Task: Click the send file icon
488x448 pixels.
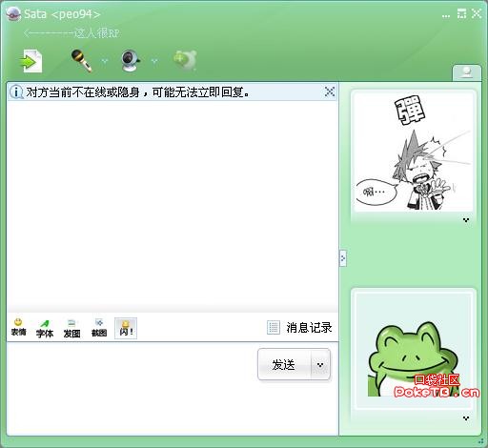Action: (x=31, y=61)
